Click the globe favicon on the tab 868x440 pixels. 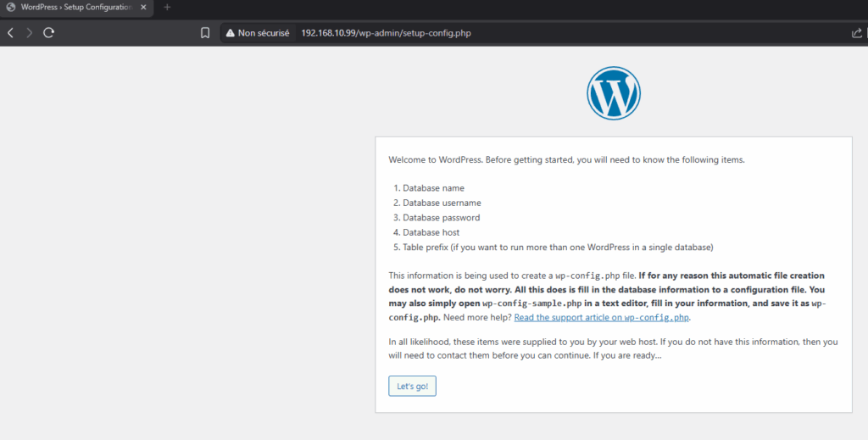tap(11, 8)
